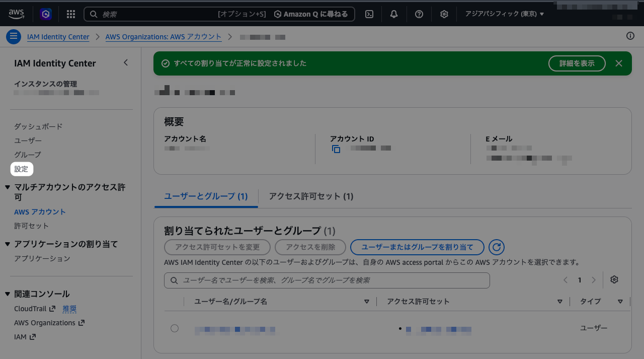Open グループ in the sidebar
This screenshot has width=644, height=359.
coord(28,155)
